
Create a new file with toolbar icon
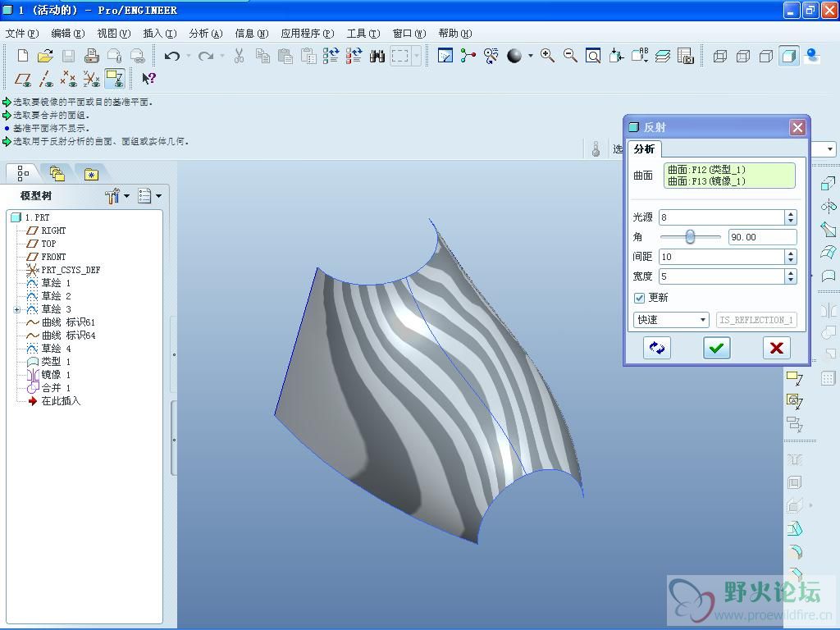click(22, 56)
